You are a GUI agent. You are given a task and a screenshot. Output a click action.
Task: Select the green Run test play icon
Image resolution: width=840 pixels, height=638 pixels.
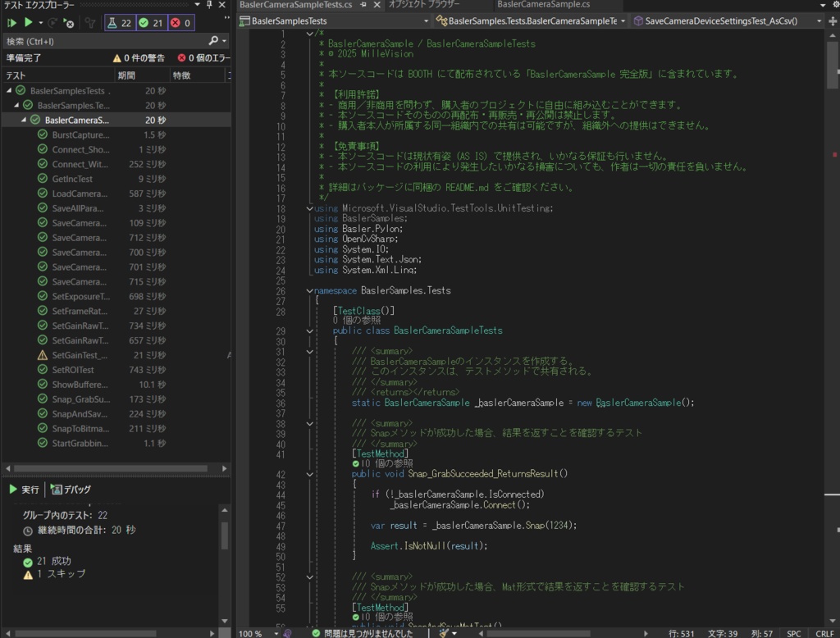point(29,23)
